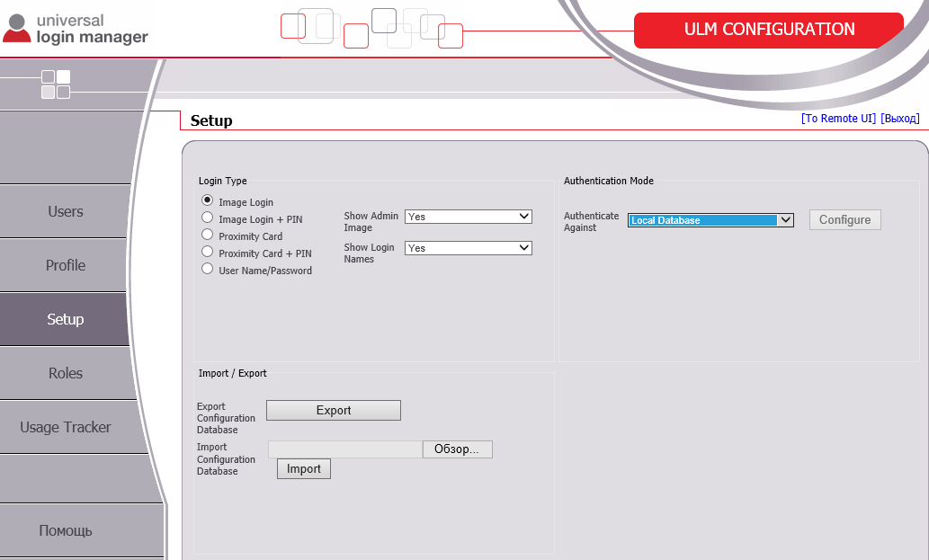This screenshot has width=929, height=560.
Task: Select User Name/Password login type
Action: (207, 269)
